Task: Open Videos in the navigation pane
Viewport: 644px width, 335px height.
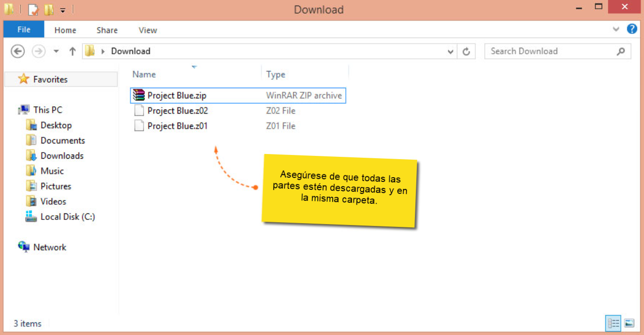Action: [x=53, y=201]
